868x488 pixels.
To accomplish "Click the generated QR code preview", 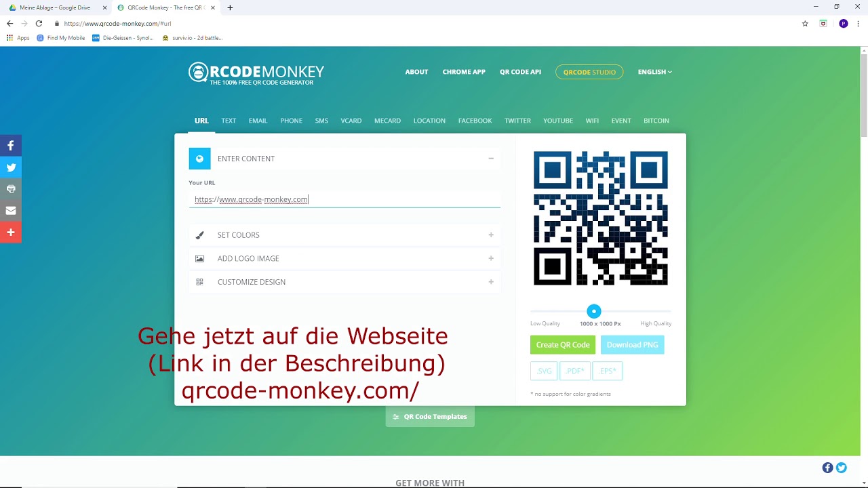I will 601,218.
